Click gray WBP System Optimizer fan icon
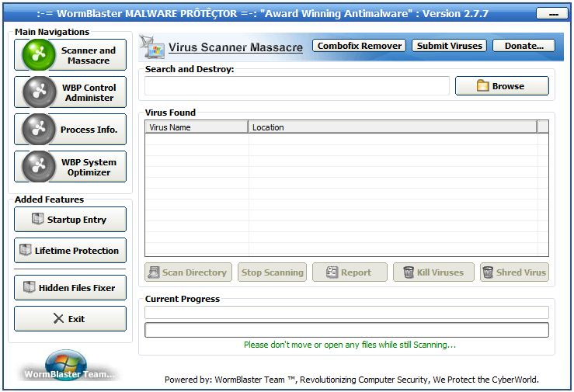 point(39,167)
